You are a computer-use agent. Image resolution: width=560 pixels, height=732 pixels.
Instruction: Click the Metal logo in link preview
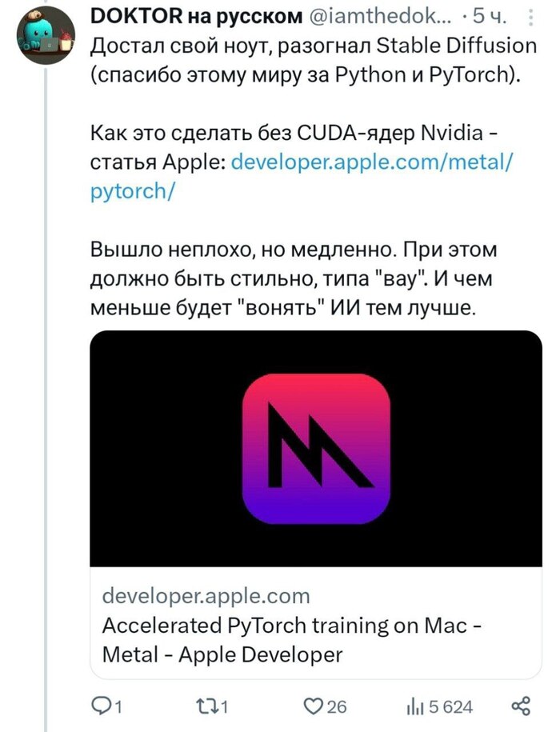point(316,448)
